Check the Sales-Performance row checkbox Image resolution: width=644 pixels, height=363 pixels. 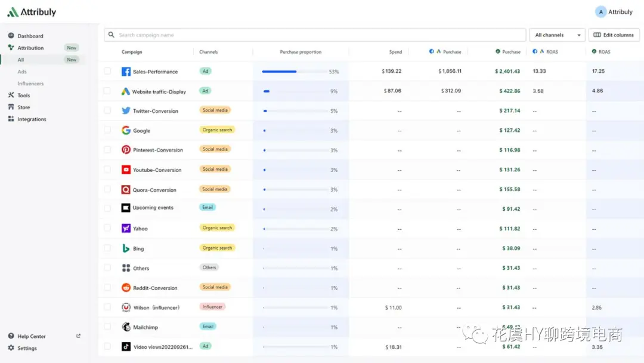click(107, 71)
